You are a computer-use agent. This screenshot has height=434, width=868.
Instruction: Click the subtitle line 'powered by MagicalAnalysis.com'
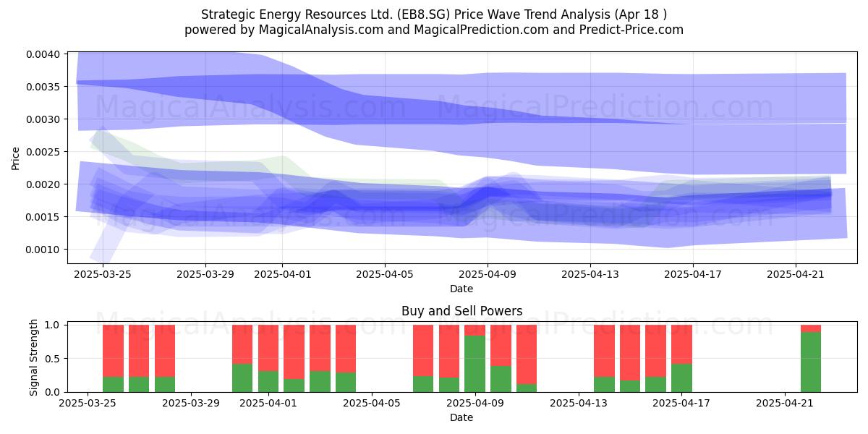point(434,30)
